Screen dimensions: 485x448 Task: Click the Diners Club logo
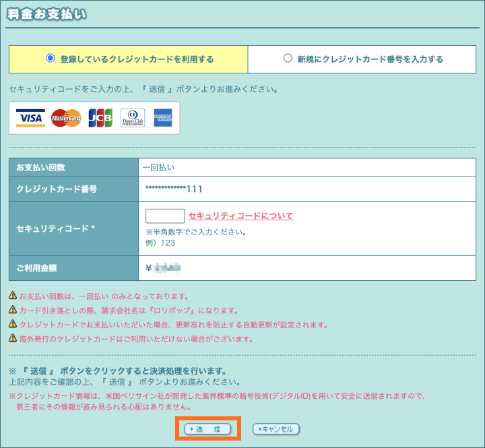[133, 118]
